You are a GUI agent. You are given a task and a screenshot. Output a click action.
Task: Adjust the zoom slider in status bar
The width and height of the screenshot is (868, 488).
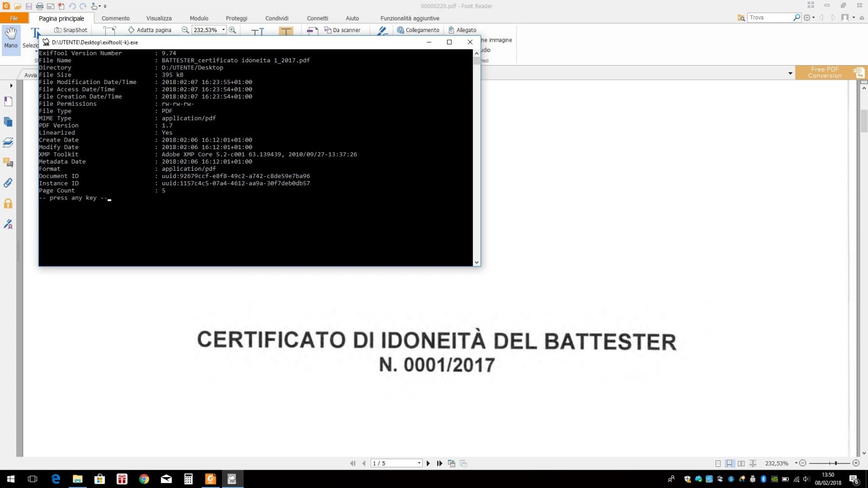(x=835, y=463)
